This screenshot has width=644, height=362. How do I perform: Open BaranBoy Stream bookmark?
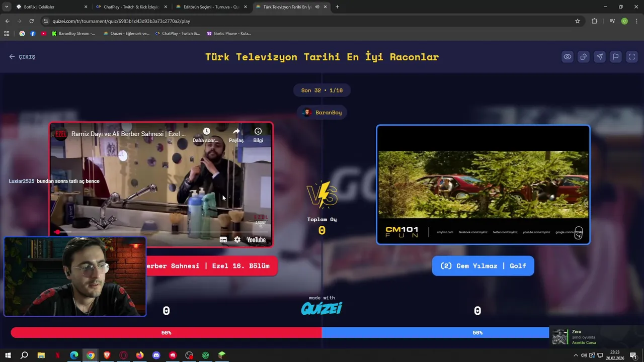(73, 34)
